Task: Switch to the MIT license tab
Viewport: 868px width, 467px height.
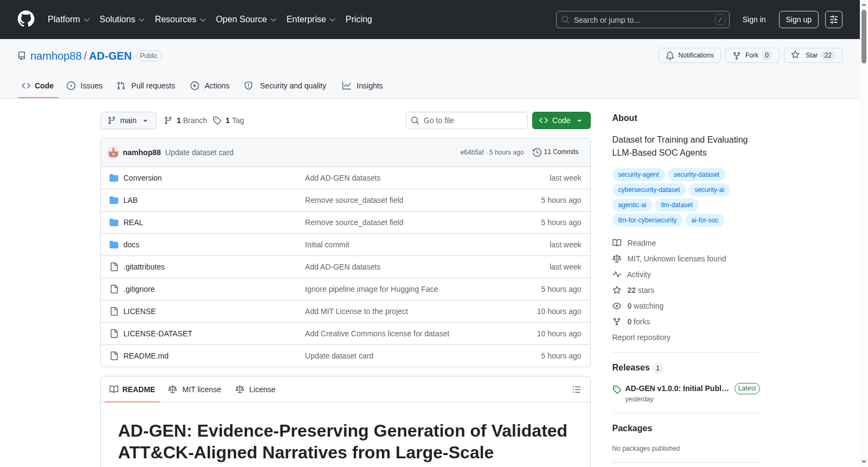Action: pos(195,389)
